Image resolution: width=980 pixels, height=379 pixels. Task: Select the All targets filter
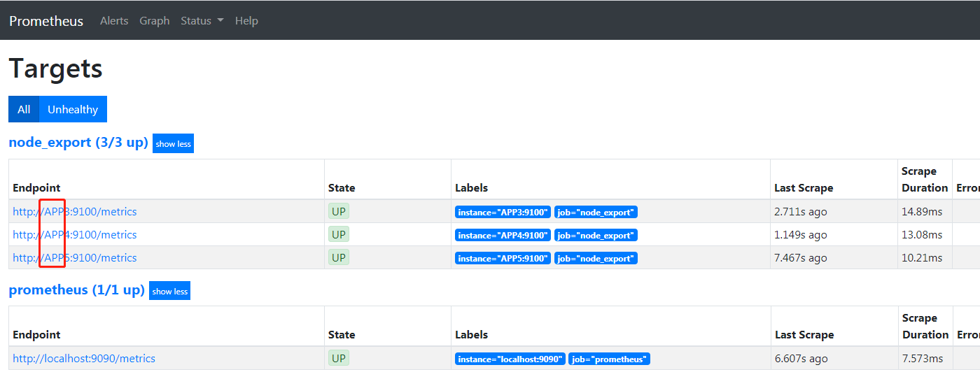[x=24, y=109]
